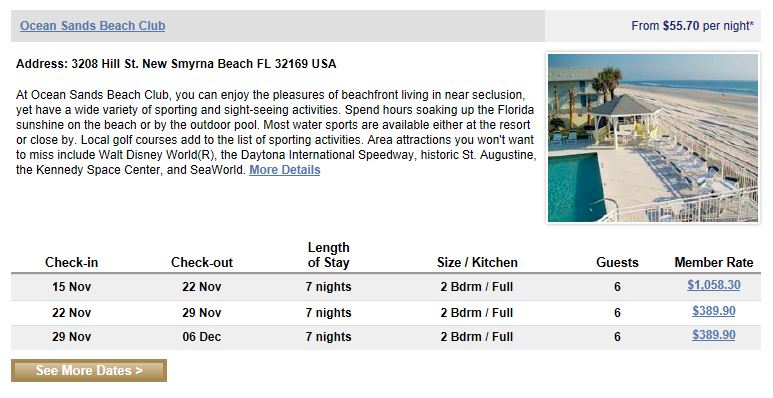Click the Check-out column header
773x398 pixels.
pos(202,262)
